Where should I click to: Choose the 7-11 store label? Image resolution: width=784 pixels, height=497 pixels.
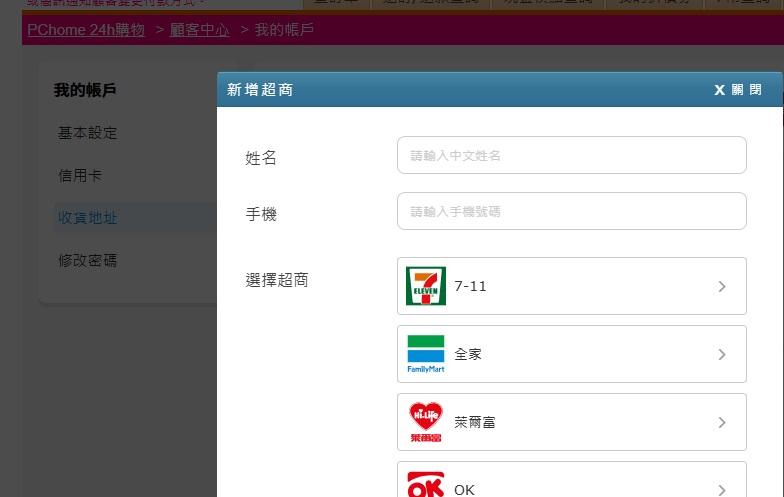coord(470,286)
